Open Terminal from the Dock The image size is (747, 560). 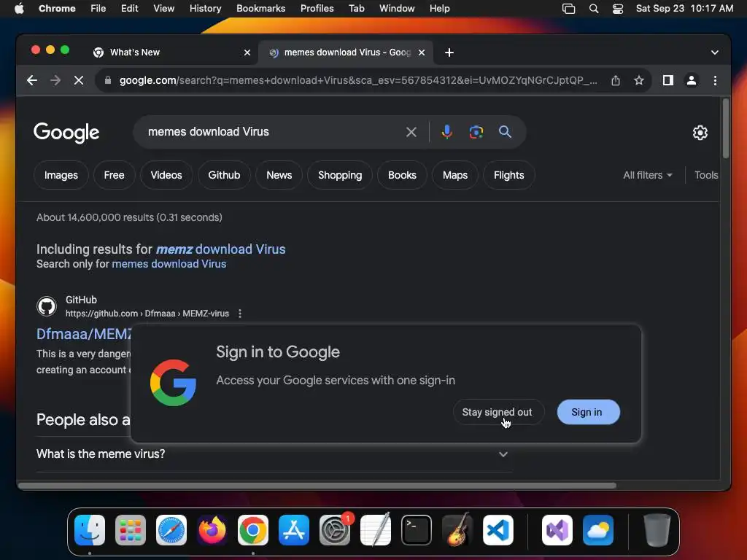click(417, 530)
